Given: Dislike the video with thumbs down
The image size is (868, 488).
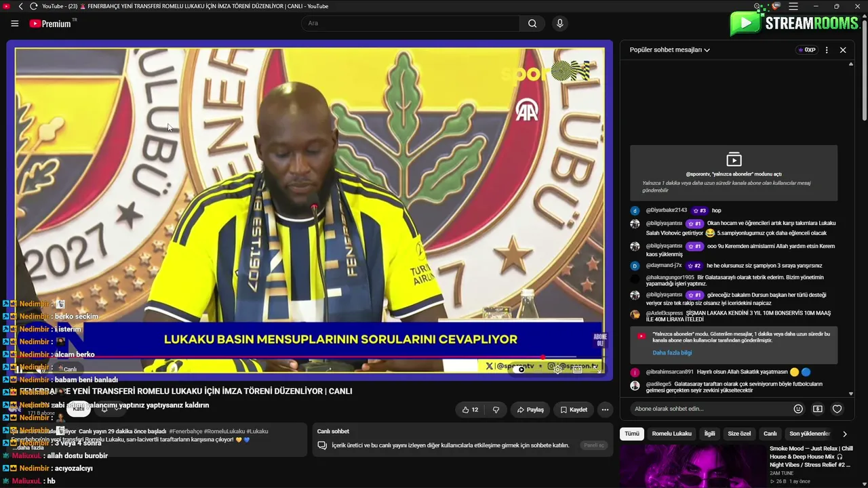Looking at the screenshot, I should tap(496, 409).
